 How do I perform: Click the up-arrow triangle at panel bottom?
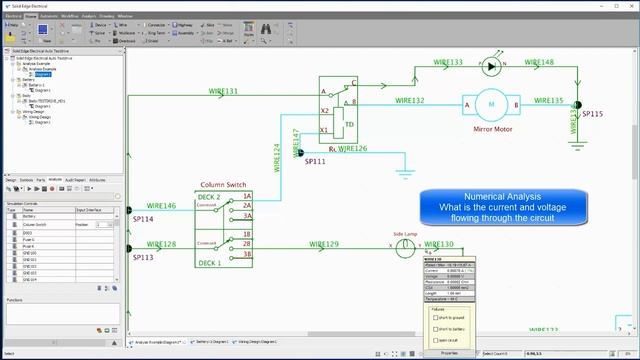(x=114, y=343)
